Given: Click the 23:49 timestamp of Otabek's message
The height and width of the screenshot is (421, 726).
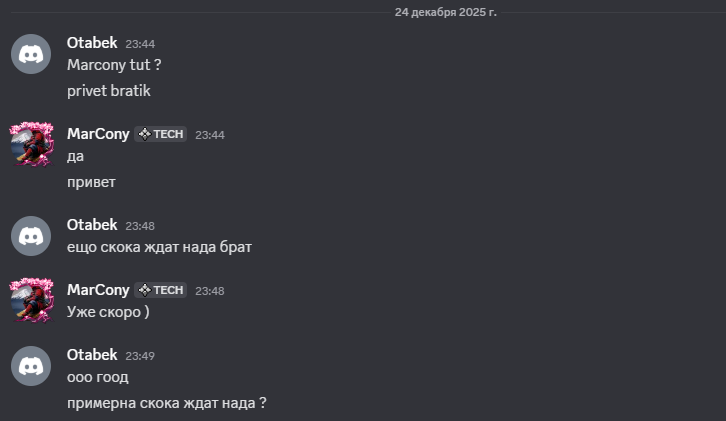Looking at the screenshot, I should (140, 356).
